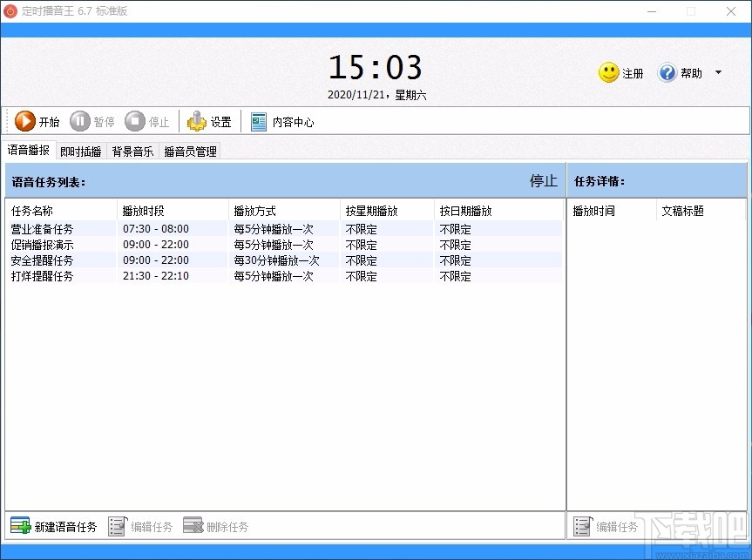Open settings via the 设置 gear icon

tap(196, 121)
